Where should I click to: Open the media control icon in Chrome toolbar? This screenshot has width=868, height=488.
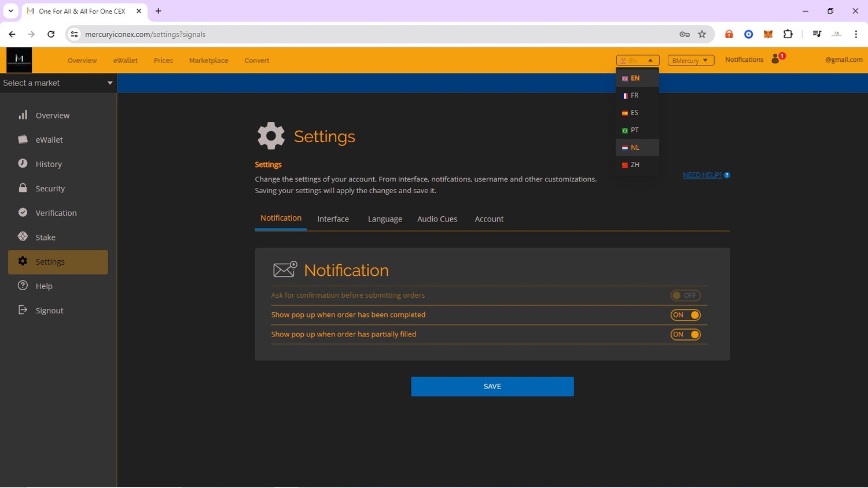[x=816, y=34]
